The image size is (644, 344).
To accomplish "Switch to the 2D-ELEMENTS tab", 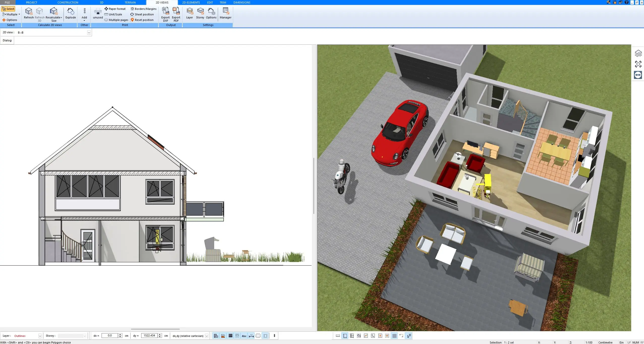I will pos(191,2).
